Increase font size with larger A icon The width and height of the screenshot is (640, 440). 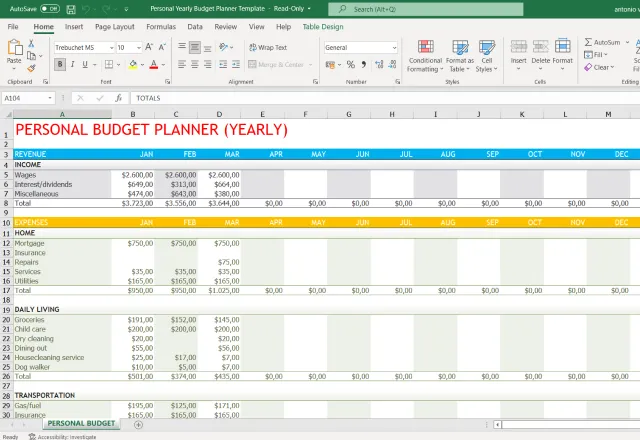149,47
